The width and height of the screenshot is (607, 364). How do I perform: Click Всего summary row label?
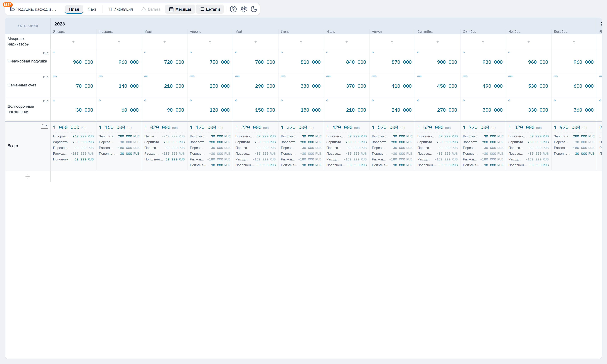click(x=13, y=146)
